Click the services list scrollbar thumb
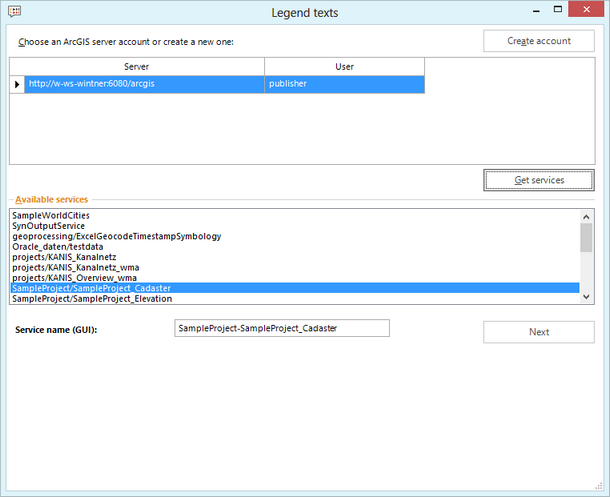This screenshot has width=610, height=497. tap(586, 238)
